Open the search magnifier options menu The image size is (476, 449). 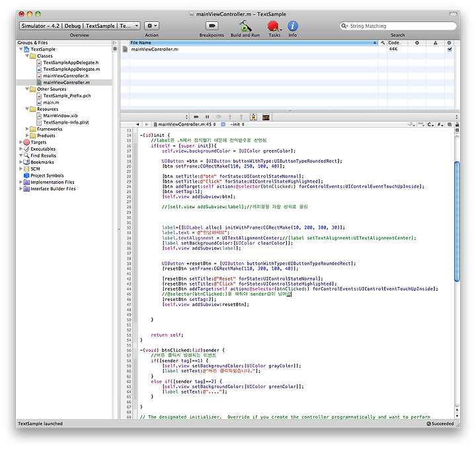[x=344, y=26]
